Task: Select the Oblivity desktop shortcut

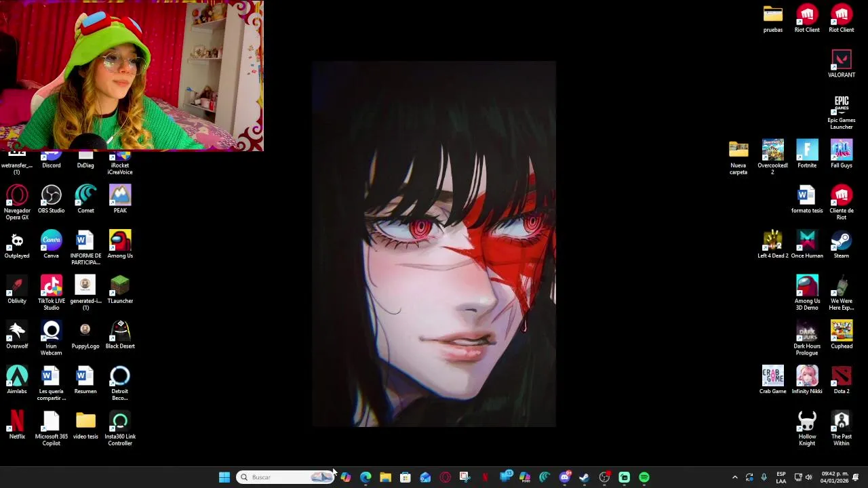Action: [x=17, y=290]
